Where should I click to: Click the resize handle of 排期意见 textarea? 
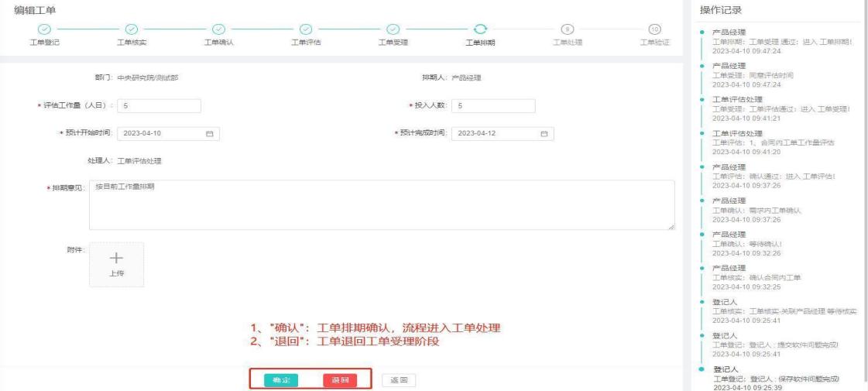click(x=671, y=226)
